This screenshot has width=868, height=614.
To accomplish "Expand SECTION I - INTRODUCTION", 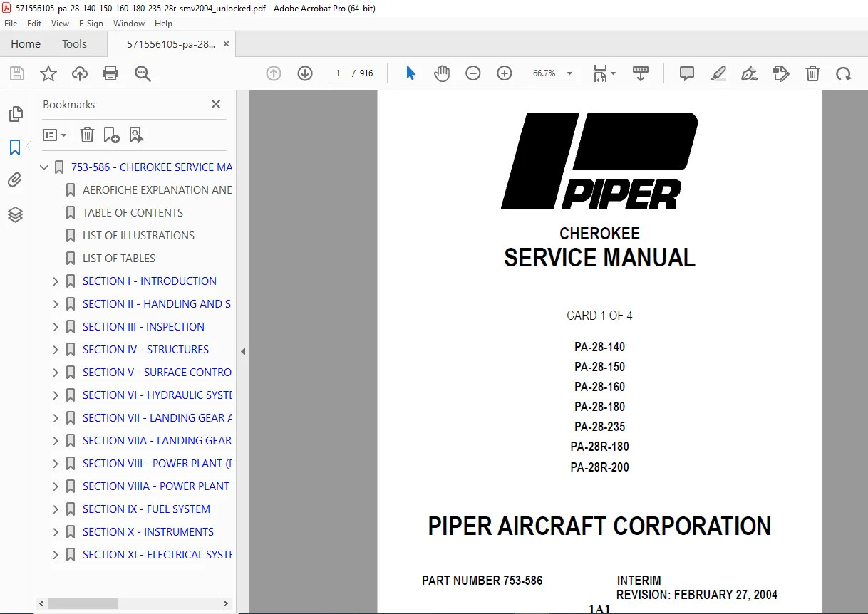I will tap(56, 281).
